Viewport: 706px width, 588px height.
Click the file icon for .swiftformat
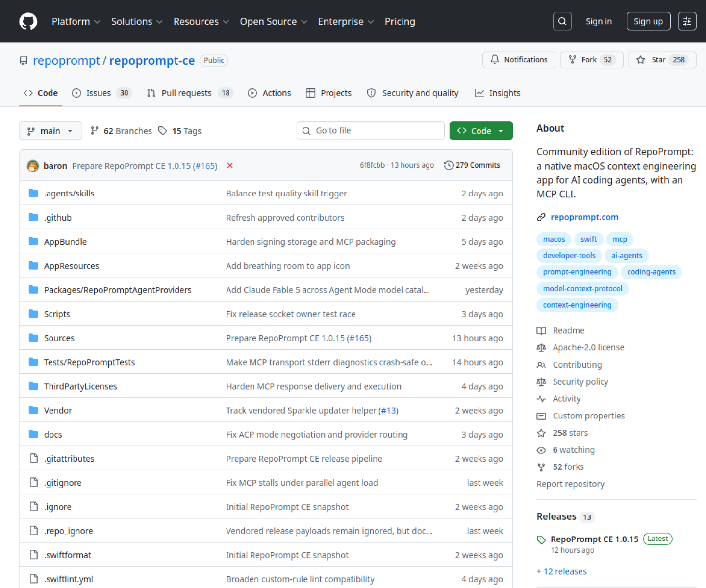33,555
